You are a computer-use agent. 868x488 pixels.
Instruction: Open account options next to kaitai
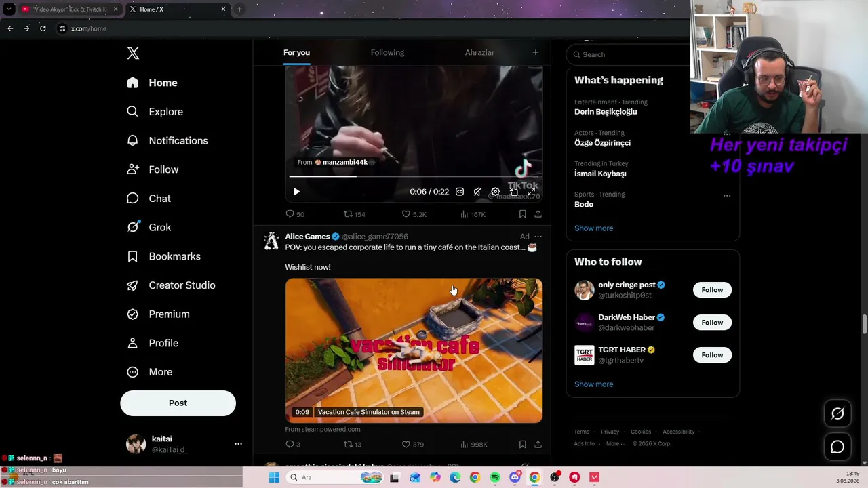pos(238,444)
